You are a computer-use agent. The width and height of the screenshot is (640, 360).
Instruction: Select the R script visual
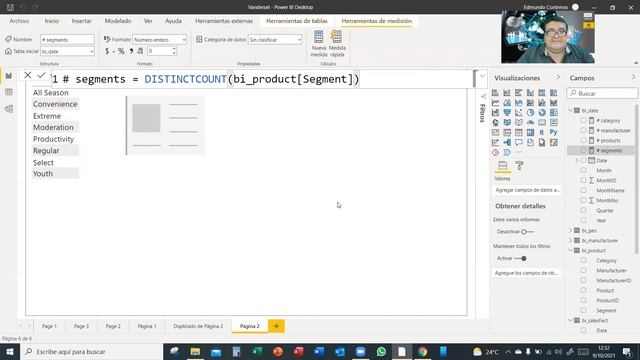[542, 132]
